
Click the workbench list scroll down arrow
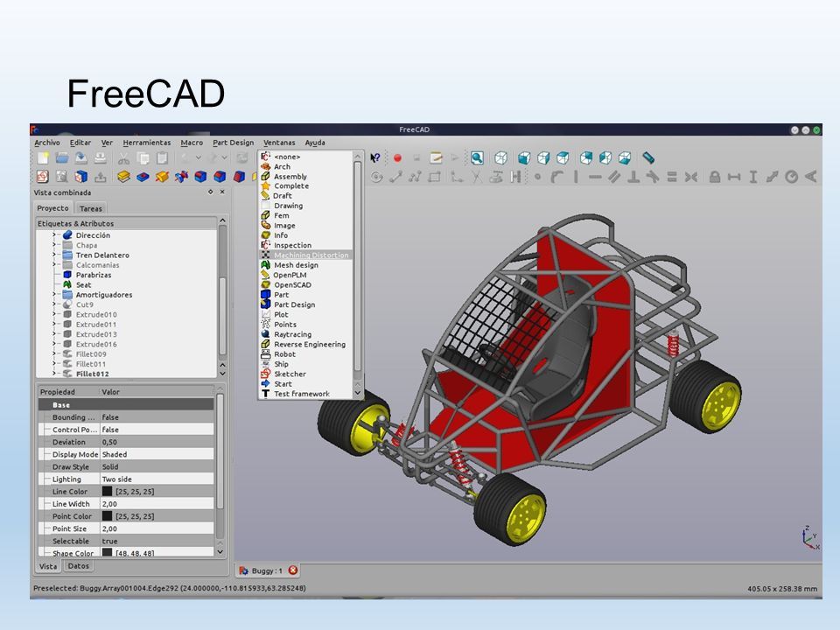click(358, 393)
